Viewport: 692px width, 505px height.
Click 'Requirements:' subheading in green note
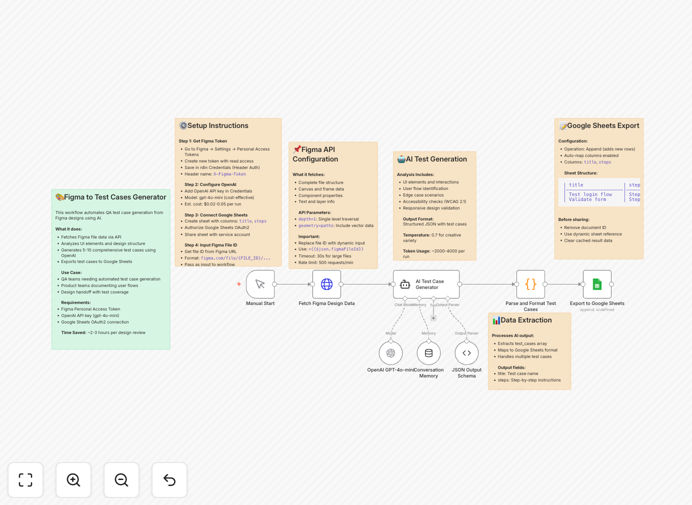(75, 302)
